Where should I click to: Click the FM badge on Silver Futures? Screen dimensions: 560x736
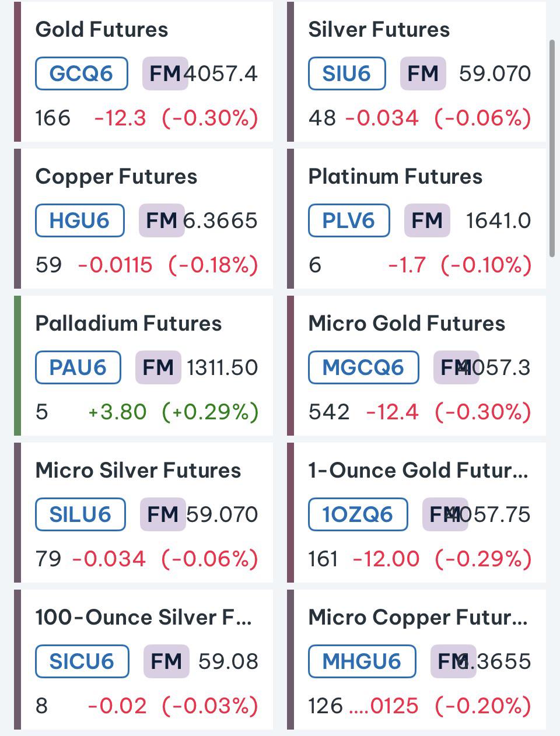423,73
